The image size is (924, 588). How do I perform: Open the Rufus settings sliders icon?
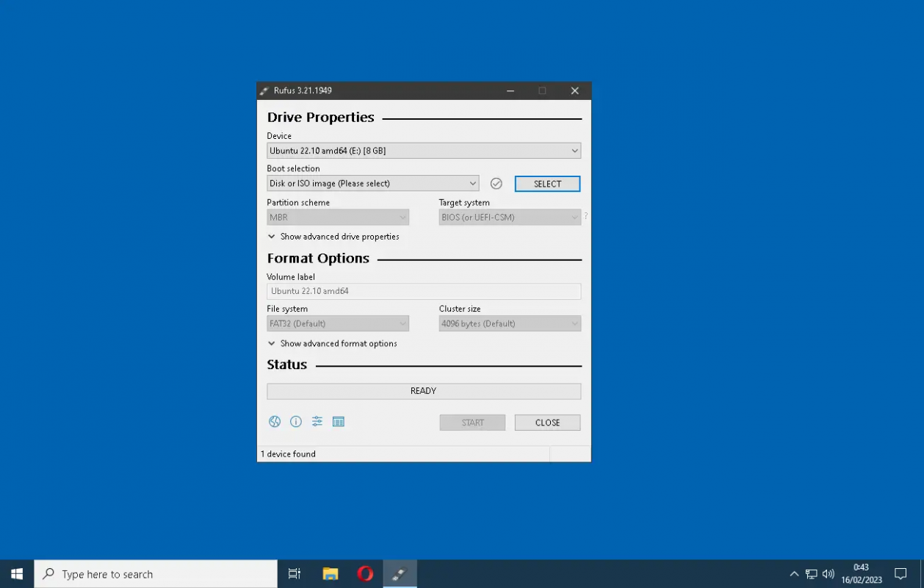pos(317,422)
